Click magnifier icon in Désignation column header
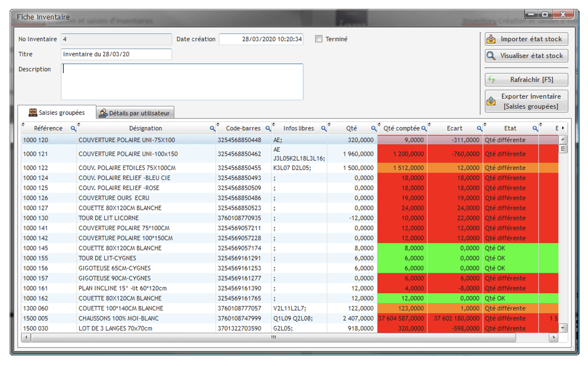The image size is (588, 366). pyautogui.click(x=212, y=128)
